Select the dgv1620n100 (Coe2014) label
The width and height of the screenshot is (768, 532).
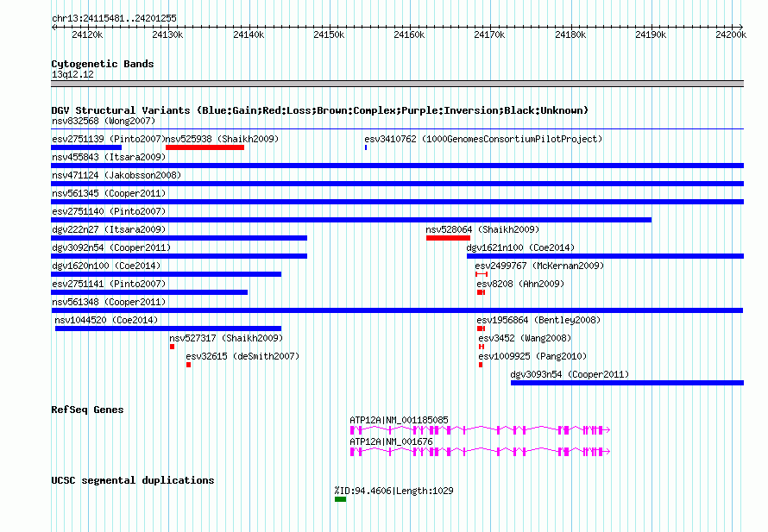[106, 266]
